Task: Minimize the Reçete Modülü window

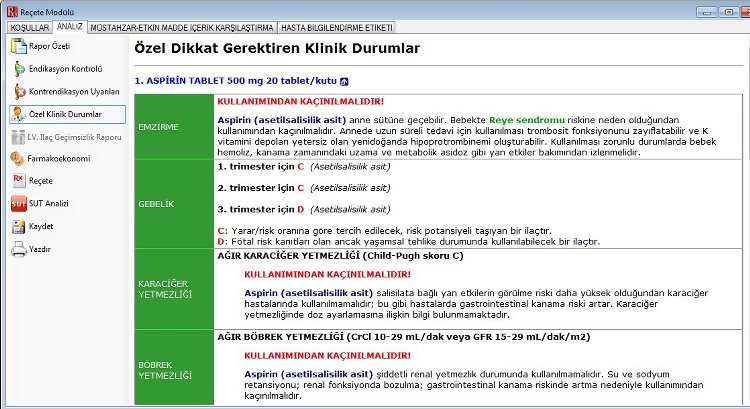Action: [x=706, y=12]
